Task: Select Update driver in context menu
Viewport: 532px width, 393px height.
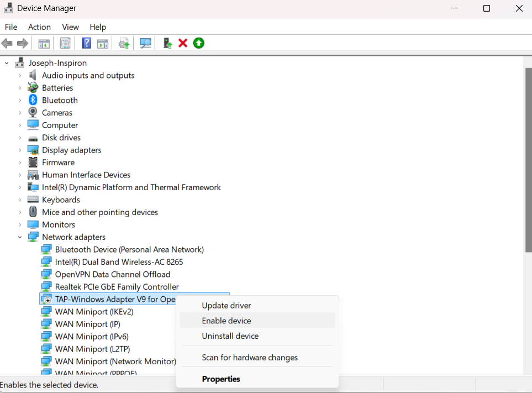Action: click(x=227, y=305)
